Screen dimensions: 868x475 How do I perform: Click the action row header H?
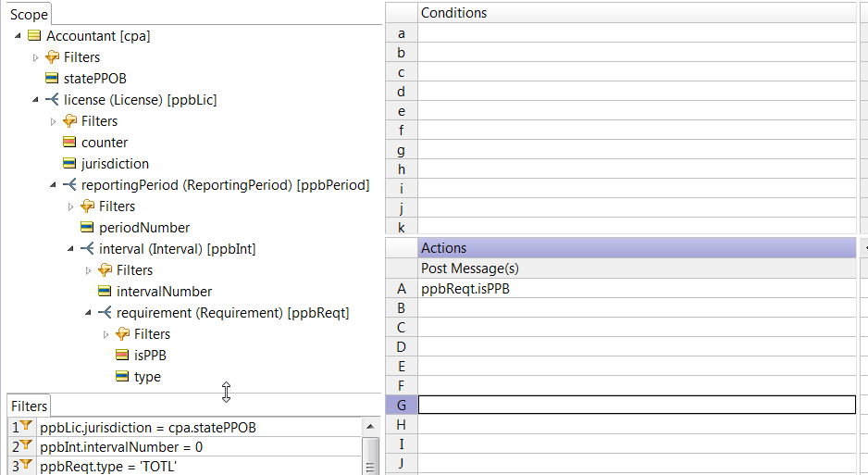(x=402, y=424)
